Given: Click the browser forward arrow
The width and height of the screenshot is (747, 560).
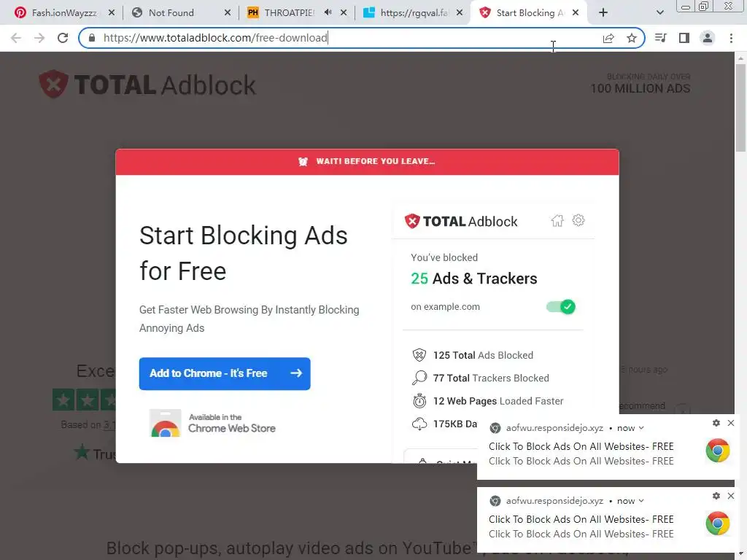Looking at the screenshot, I should 39,38.
